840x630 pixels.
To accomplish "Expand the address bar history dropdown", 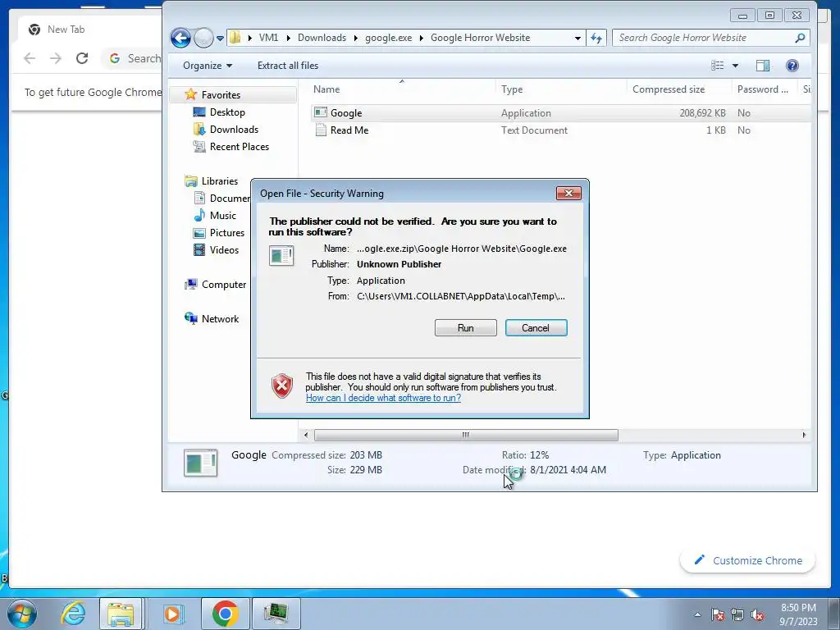I will [577, 38].
